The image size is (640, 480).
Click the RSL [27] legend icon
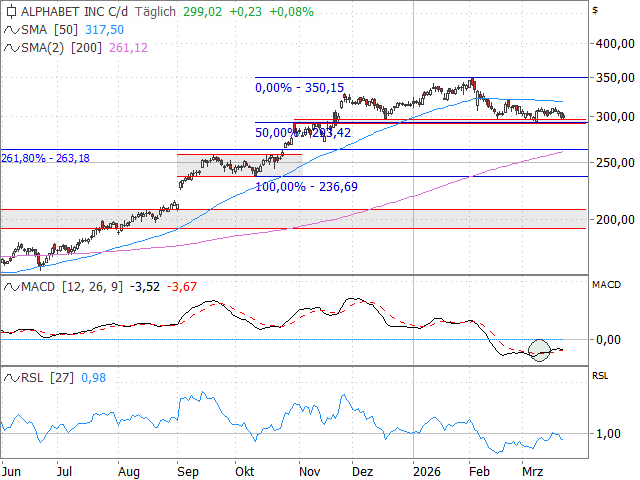tap(11, 378)
